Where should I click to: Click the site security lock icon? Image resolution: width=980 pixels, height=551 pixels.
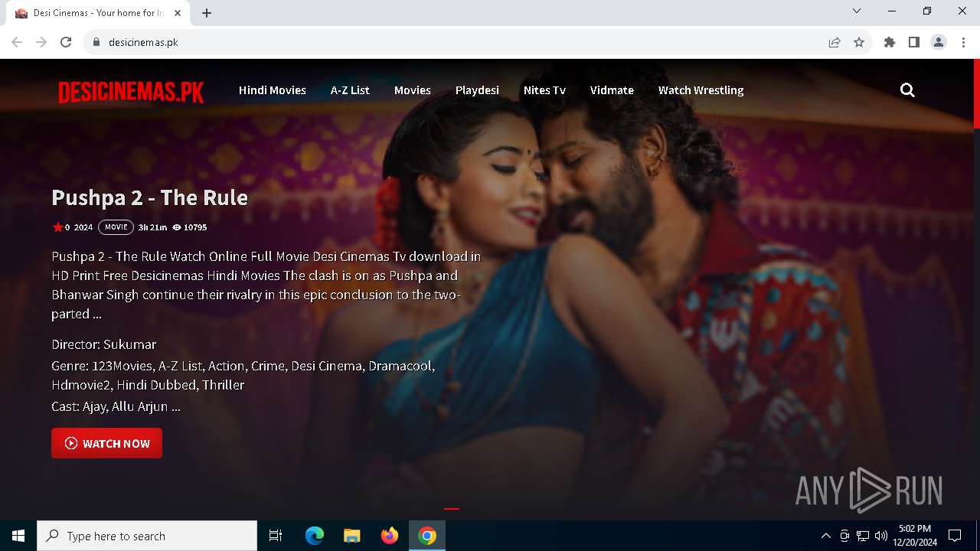[96, 42]
